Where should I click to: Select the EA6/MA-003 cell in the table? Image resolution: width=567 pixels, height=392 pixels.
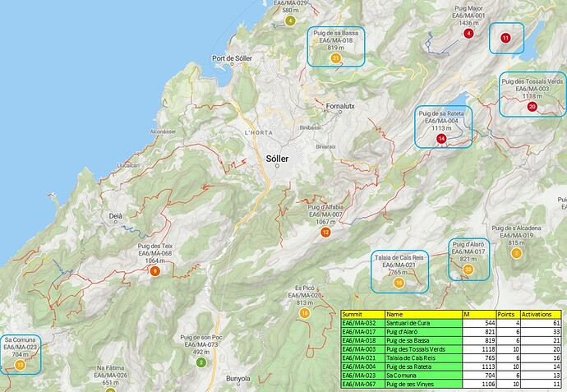(x=363, y=349)
